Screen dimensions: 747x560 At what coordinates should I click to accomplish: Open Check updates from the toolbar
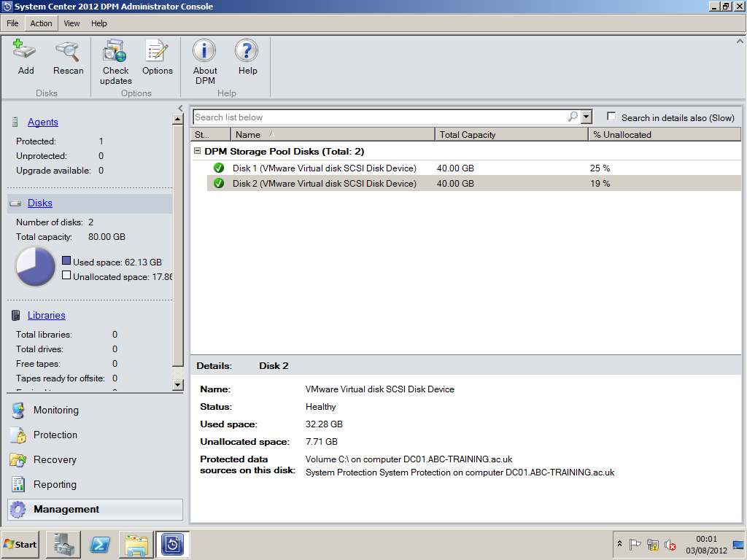[x=115, y=50]
